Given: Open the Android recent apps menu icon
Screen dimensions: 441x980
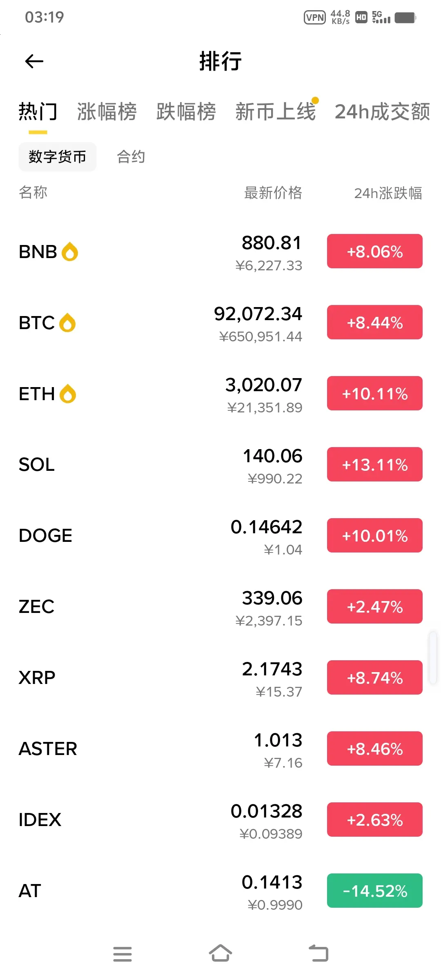Looking at the screenshot, I should pyautogui.click(x=122, y=954).
